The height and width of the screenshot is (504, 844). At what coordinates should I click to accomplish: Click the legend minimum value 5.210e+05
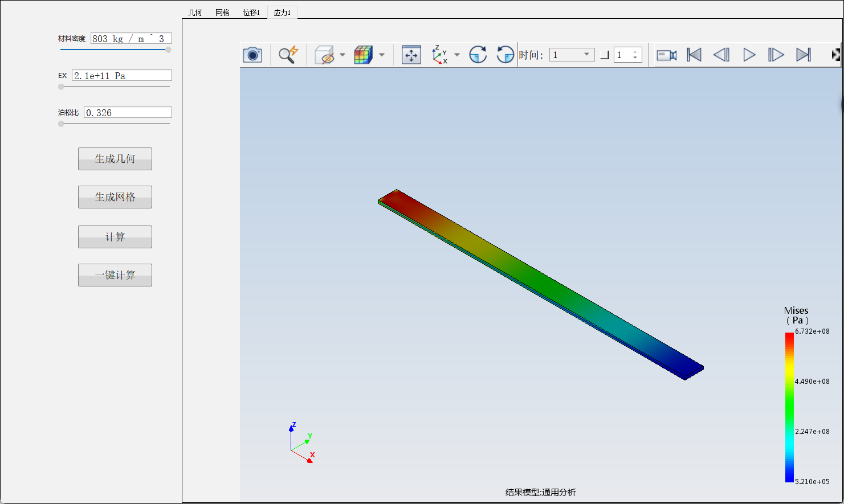(812, 482)
